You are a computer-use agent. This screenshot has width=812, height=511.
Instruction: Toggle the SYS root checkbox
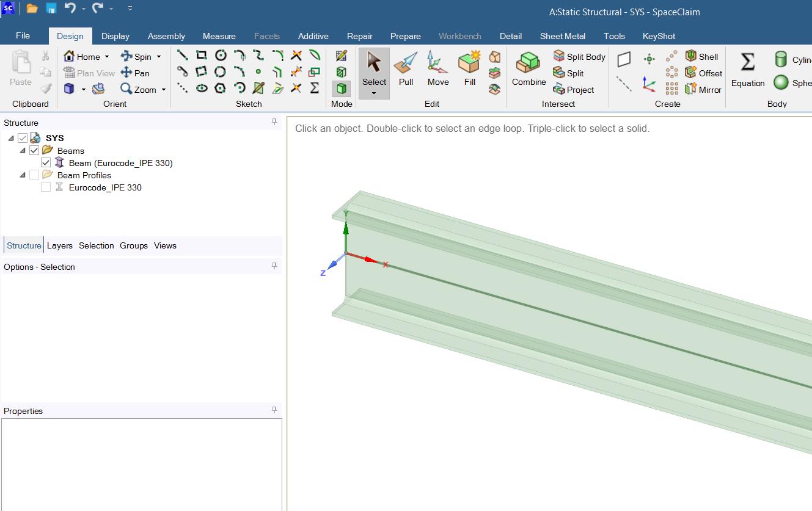pos(23,139)
